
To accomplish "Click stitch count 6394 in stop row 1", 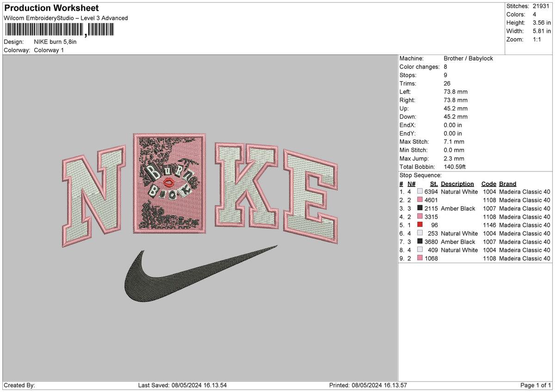I will [x=431, y=192].
